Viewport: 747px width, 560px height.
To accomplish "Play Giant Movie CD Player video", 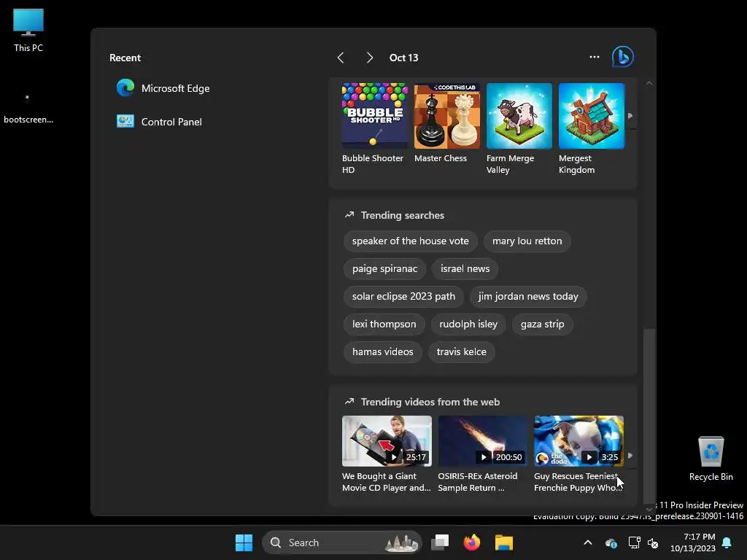I will point(387,441).
